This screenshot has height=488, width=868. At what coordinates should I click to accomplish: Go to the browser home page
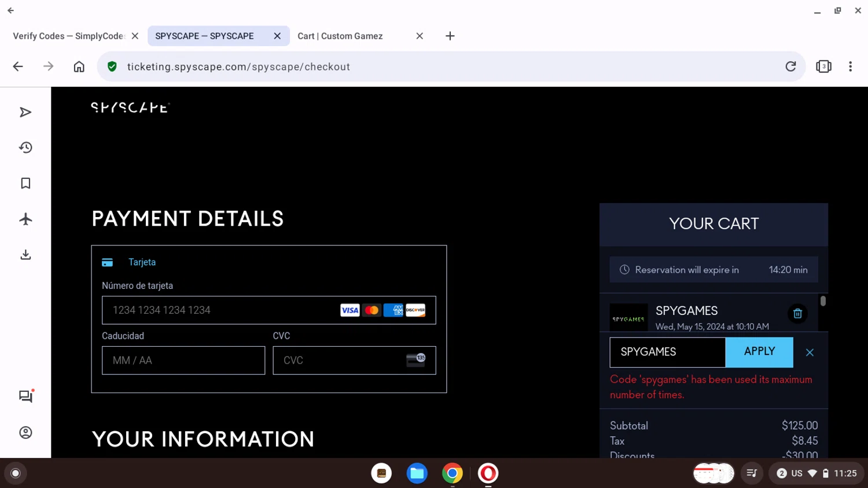(79, 67)
